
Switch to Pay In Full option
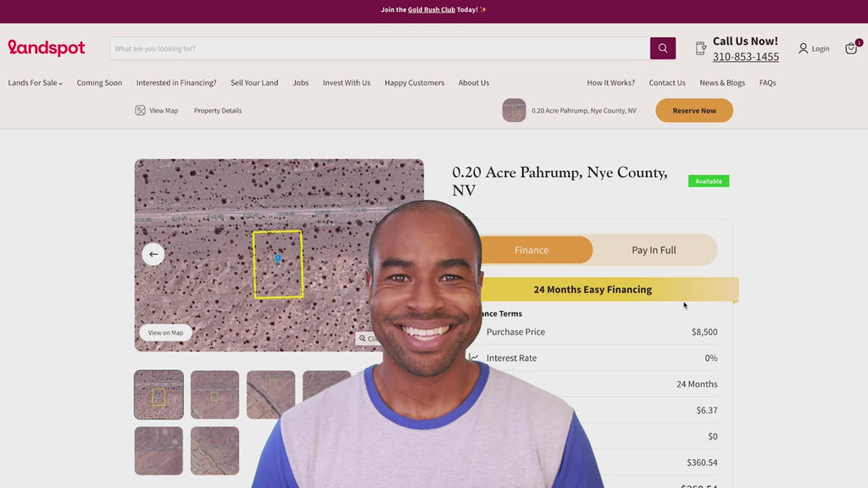tap(654, 250)
